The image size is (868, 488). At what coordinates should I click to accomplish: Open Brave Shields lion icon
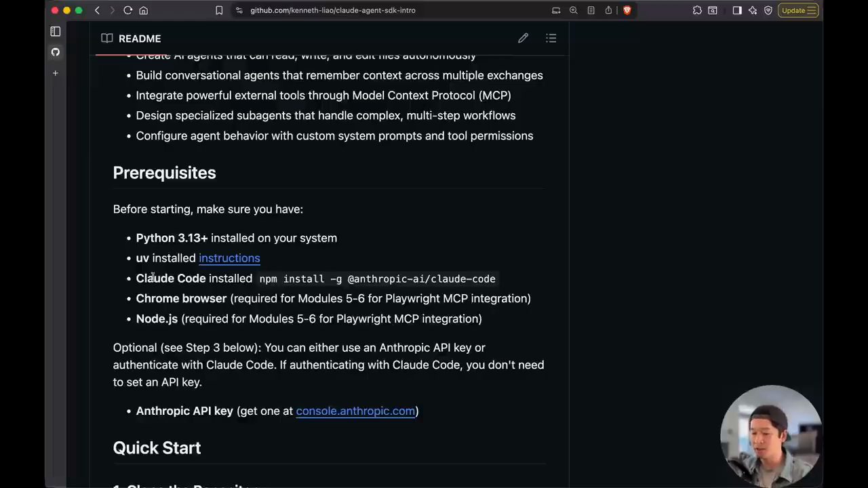click(627, 10)
